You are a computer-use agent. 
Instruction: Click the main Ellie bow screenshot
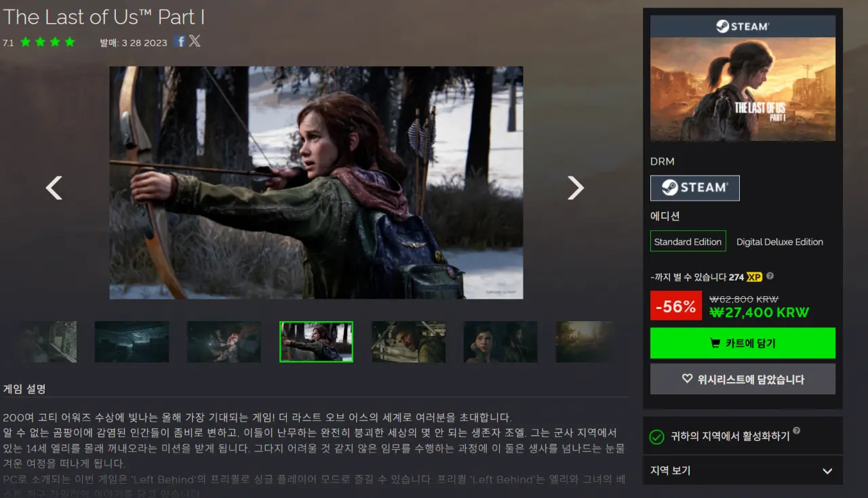tap(316, 182)
